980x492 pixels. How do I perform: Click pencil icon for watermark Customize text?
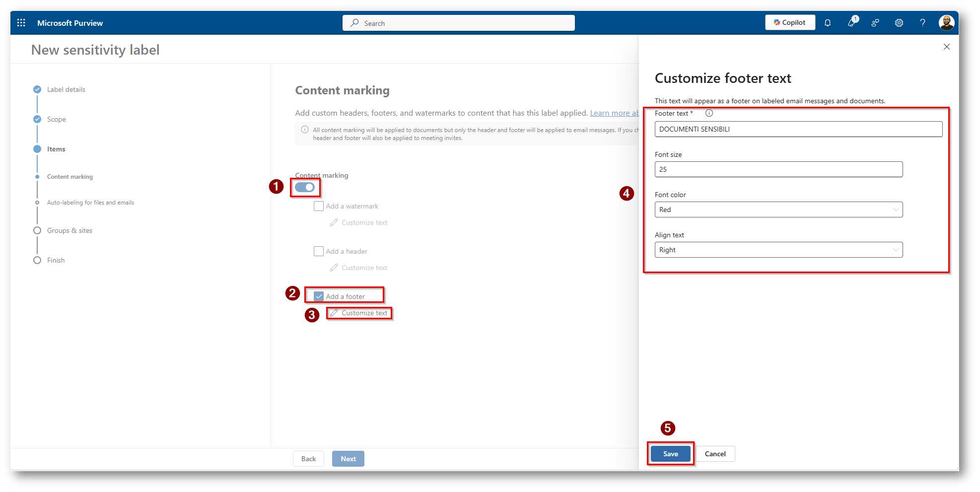coord(334,222)
